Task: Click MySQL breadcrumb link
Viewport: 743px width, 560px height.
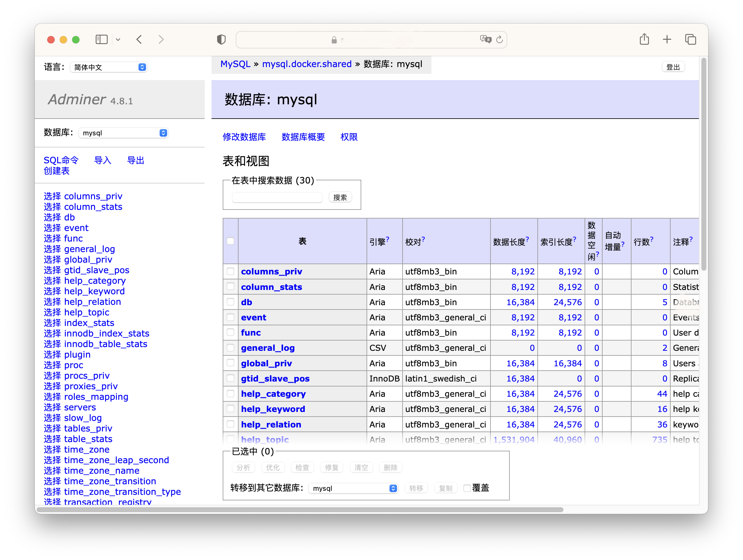Action: coord(235,64)
